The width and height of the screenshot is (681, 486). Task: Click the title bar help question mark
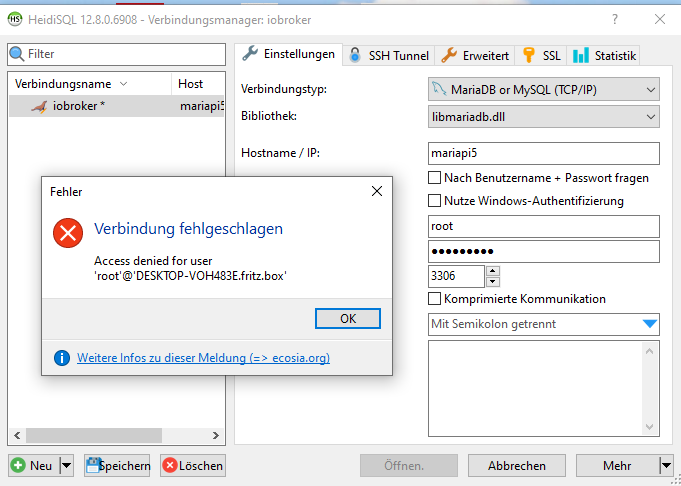click(615, 20)
